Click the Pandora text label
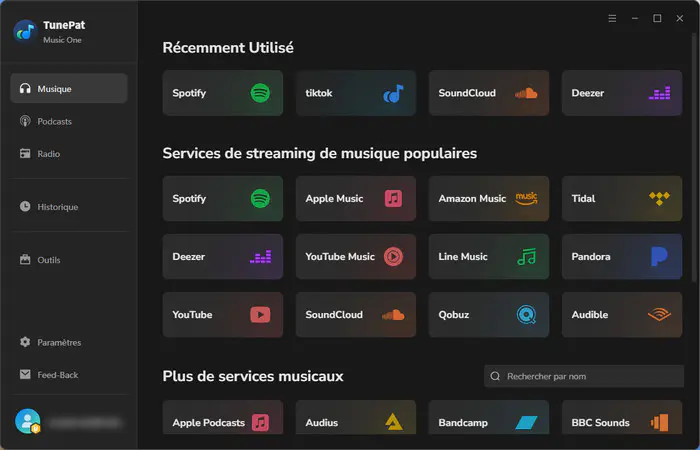Screen dimensions: 700x450 pos(591,257)
